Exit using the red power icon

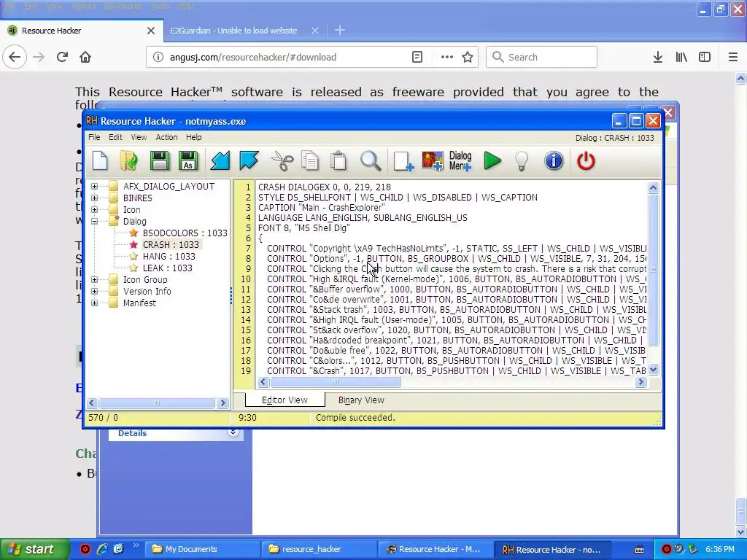586,161
